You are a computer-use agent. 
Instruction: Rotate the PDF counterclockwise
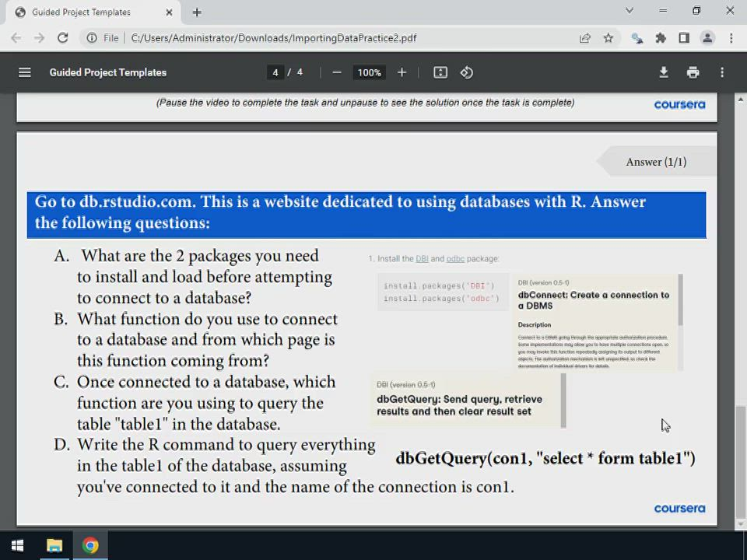pyautogui.click(x=466, y=72)
